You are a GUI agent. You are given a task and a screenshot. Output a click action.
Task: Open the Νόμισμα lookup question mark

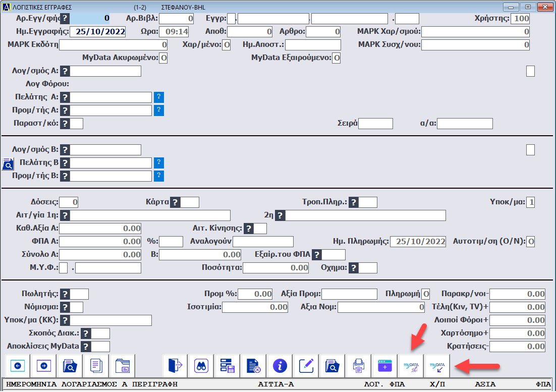click(x=65, y=307)
